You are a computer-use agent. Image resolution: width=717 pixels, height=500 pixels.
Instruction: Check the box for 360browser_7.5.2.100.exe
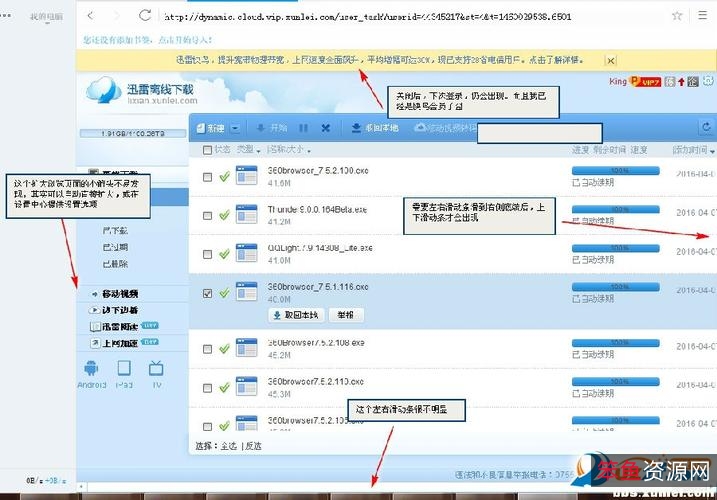(207, 177)
